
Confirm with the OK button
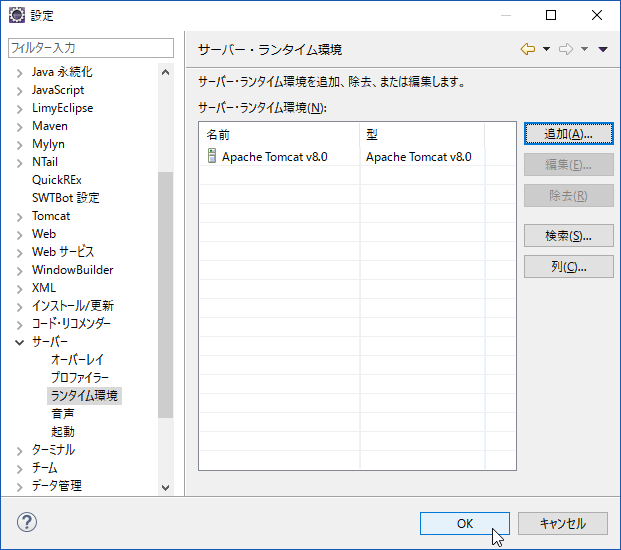click(x=465, y=523)
